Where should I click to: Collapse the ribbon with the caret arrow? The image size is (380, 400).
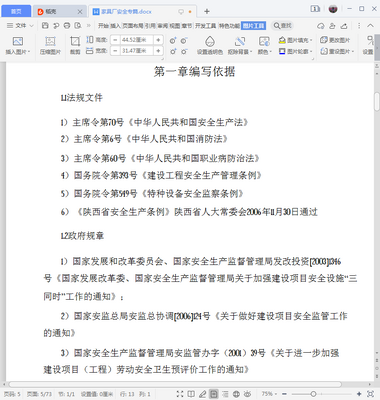371,26
